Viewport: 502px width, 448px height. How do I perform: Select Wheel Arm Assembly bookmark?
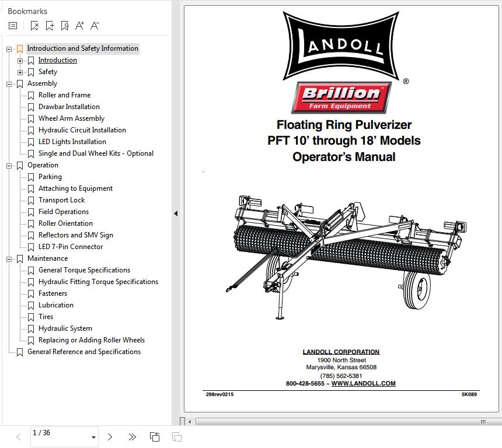point(71,118)
